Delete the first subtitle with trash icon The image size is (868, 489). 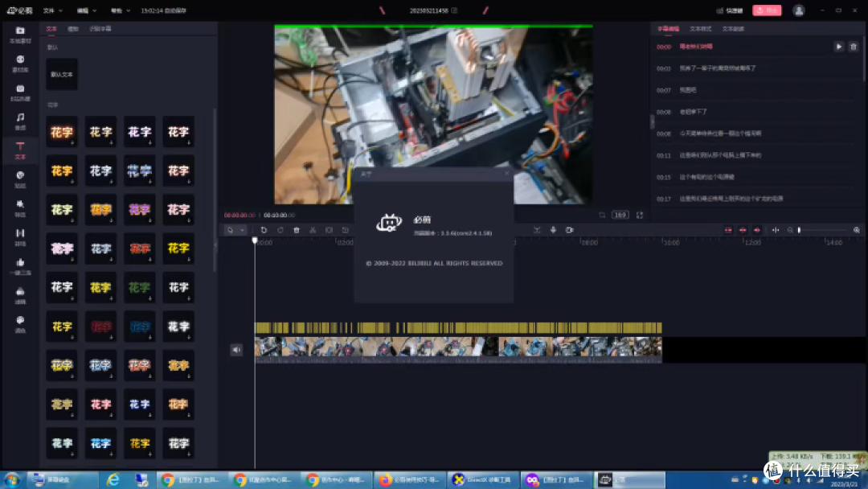[853, 47]
